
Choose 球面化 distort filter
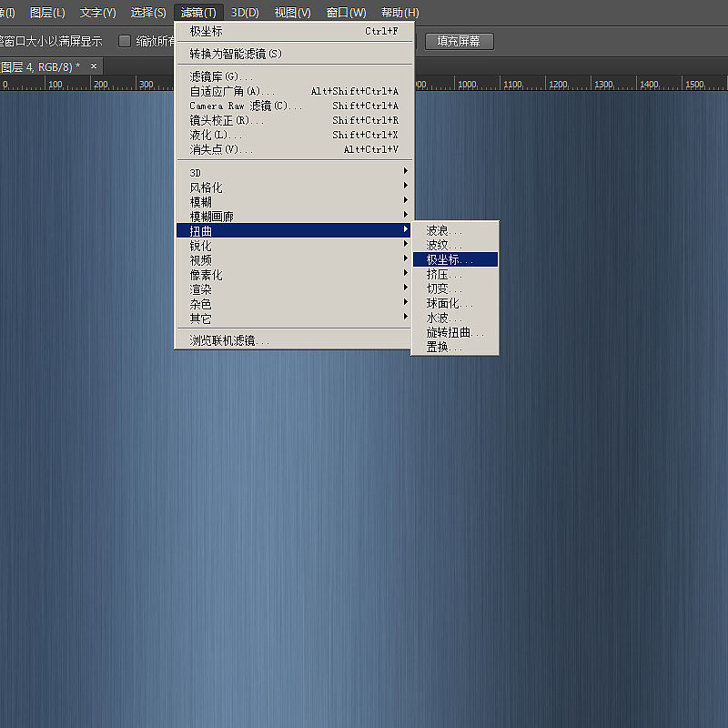point(455,303)
